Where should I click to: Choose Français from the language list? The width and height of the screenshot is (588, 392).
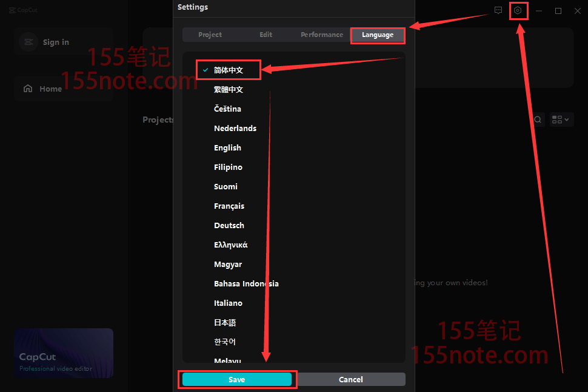229,206
